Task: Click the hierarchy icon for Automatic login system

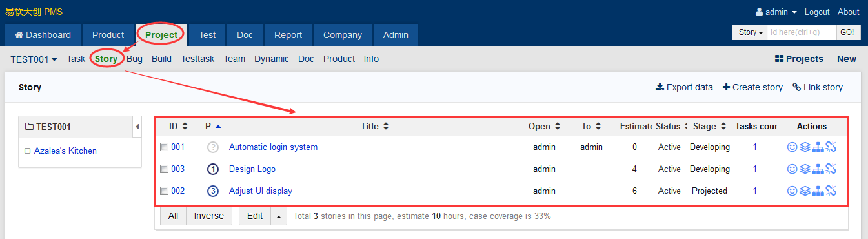Action: (818, 147)
